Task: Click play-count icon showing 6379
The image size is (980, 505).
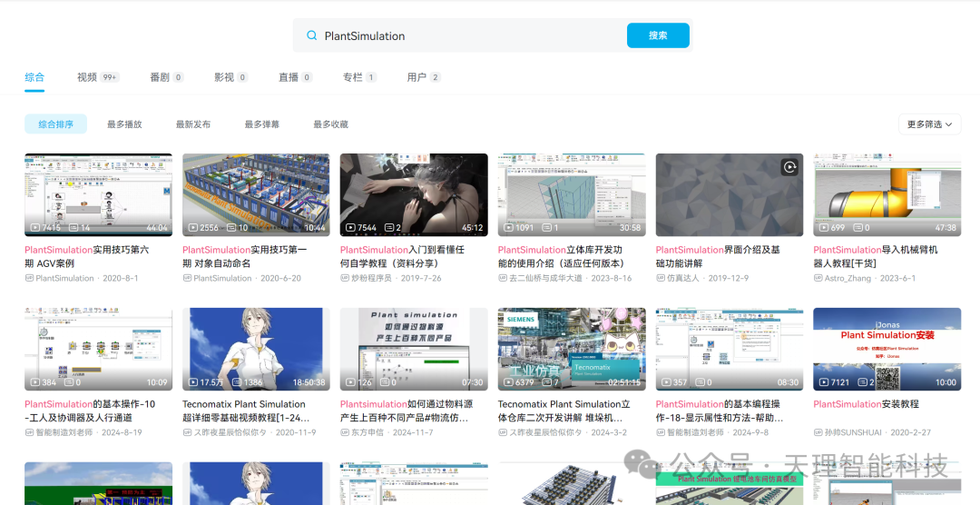Action: coord(509,382)
